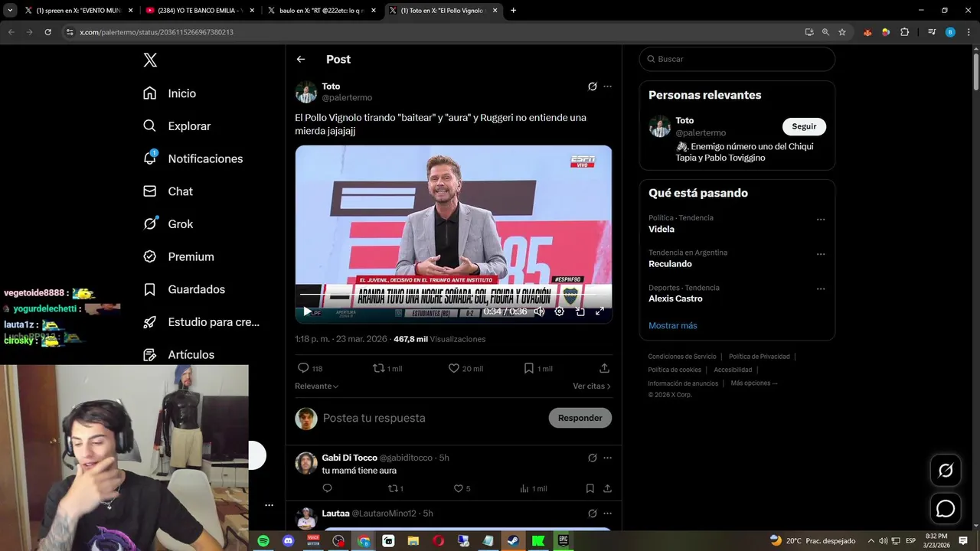The image size is (980, 551).
Task: Share Gabi Di Tocco's comment
Action: [607, 488]
